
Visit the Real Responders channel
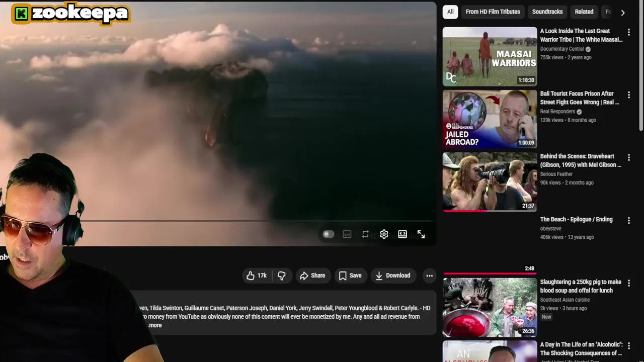coord(557,112)
